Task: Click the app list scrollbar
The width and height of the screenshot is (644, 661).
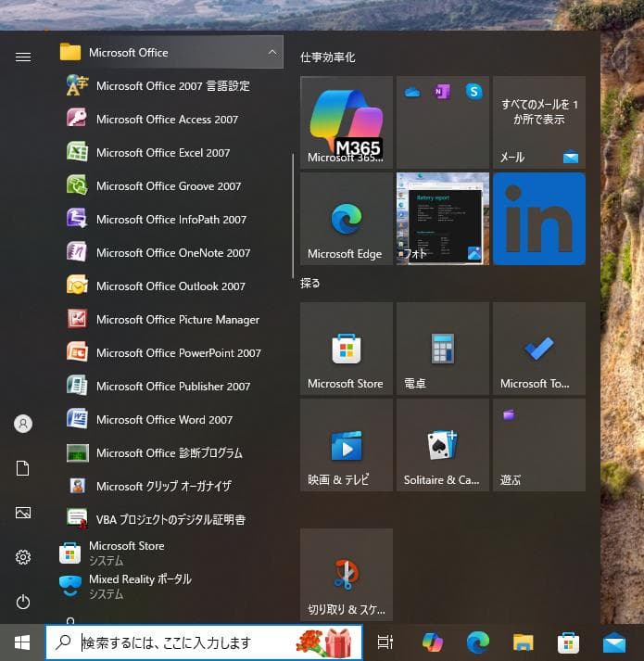Action: point(293,216)
